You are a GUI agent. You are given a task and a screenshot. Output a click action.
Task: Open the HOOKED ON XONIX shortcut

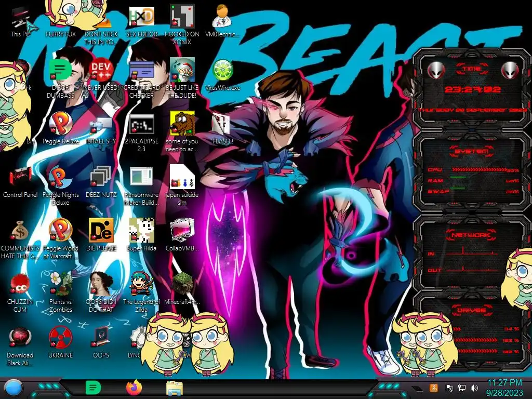coord(182,24)
